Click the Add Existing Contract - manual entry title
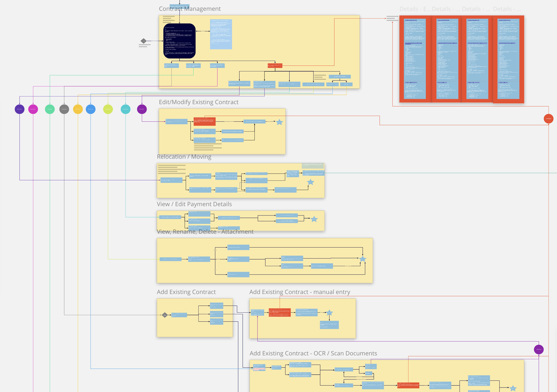 300,292
